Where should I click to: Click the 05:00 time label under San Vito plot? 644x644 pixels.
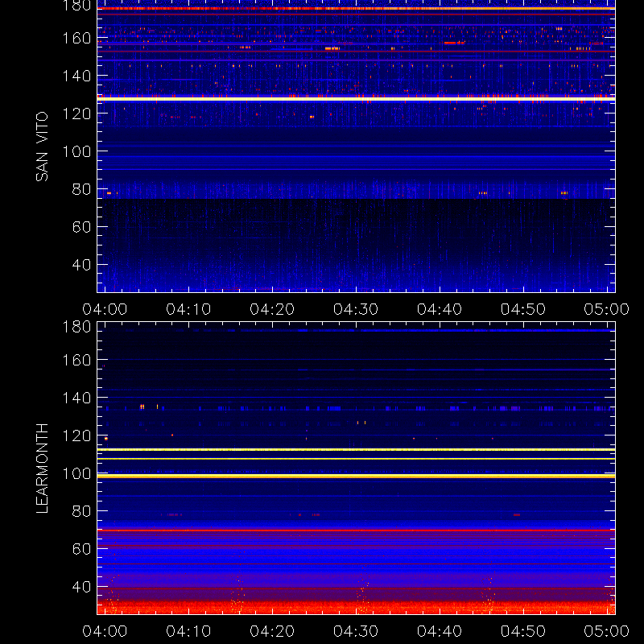click(607, 309)
